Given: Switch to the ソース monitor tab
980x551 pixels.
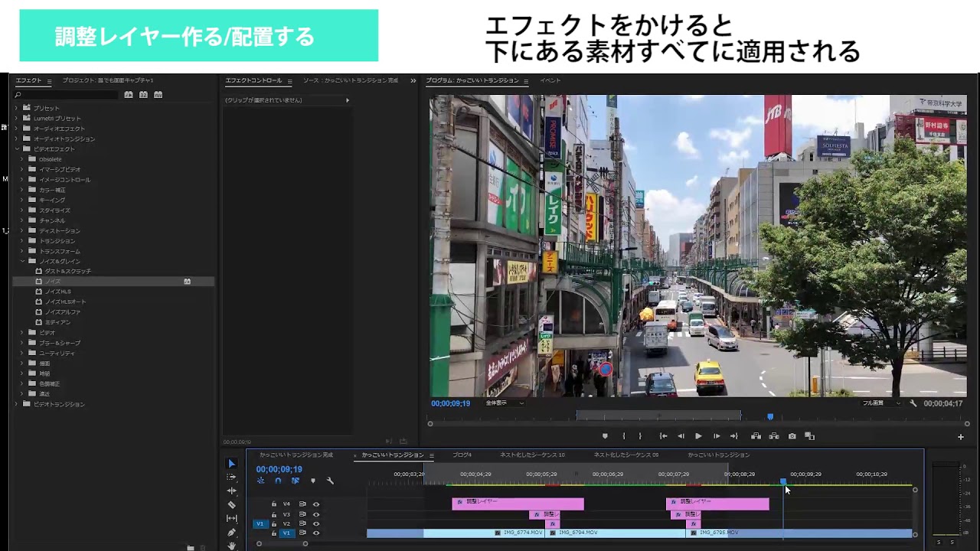Looking at the screenshot, I should pyautogui.click(x=351, y=80).
